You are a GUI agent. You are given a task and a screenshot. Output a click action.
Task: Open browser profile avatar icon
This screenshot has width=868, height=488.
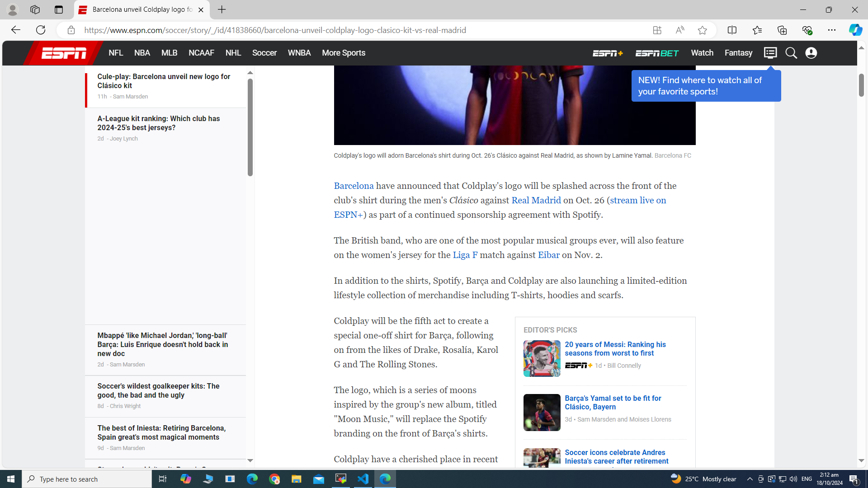point(13,9)
